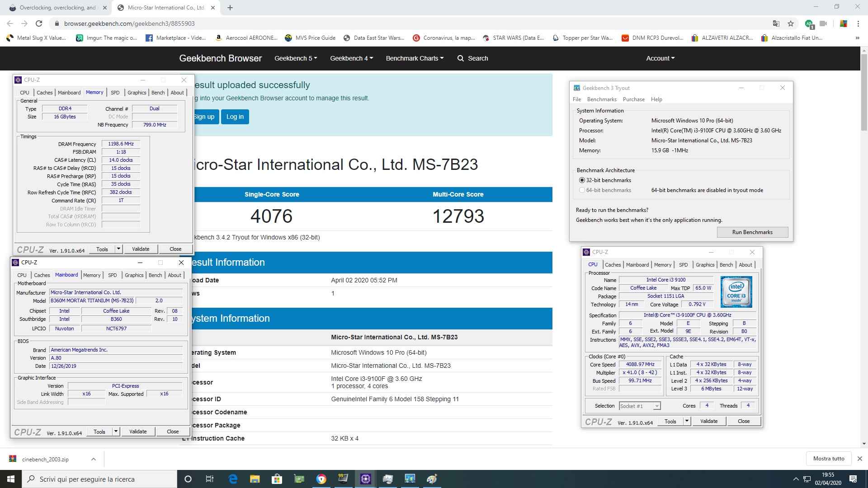Open the Benchmarks menu in Geekbench 3
Image resolution: width=868 pixels, height=488 pixels.
tap(602, 99)
